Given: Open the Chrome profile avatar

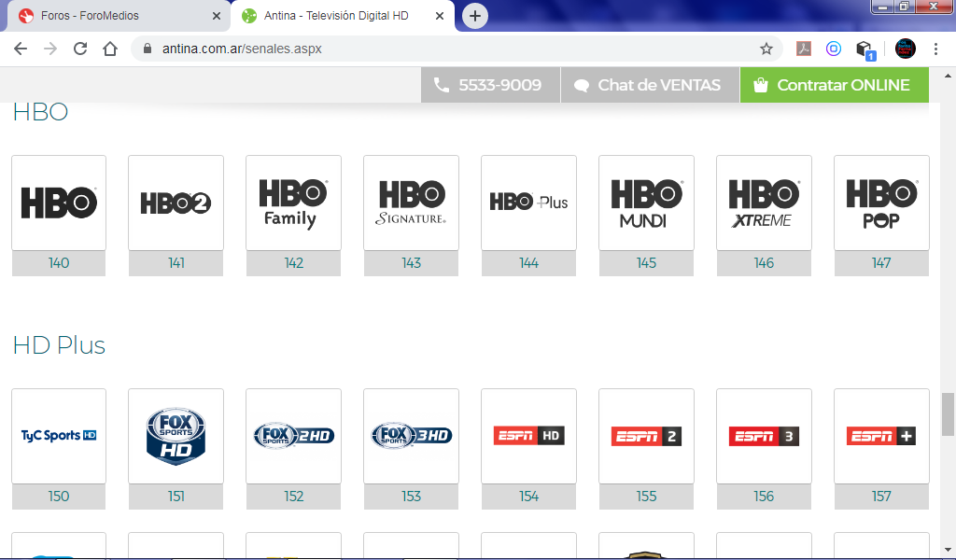Looking at the screenshot, I should (x=906, y=49).
